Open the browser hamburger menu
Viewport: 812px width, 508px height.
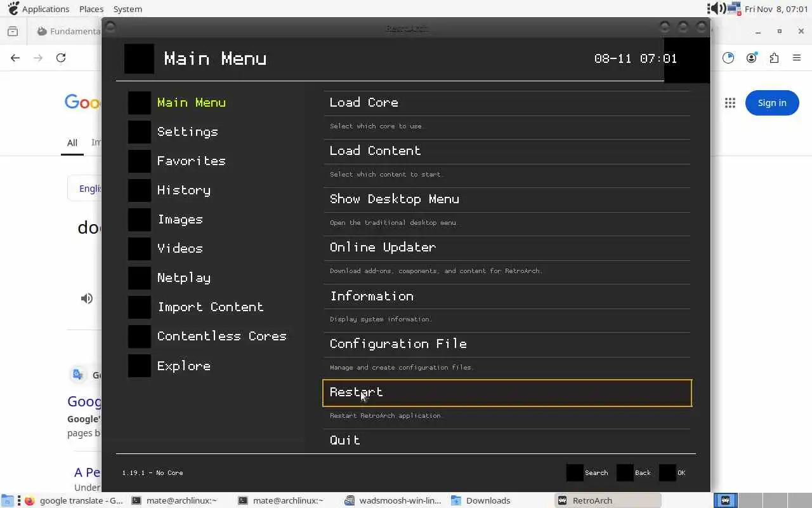coord(797,58)
